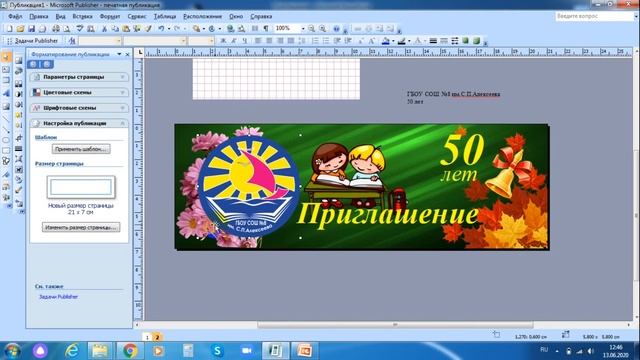Screen dimensions: 640x360
Task: Undo the last action
Action: pyautogui.click(x=161, y=29)
